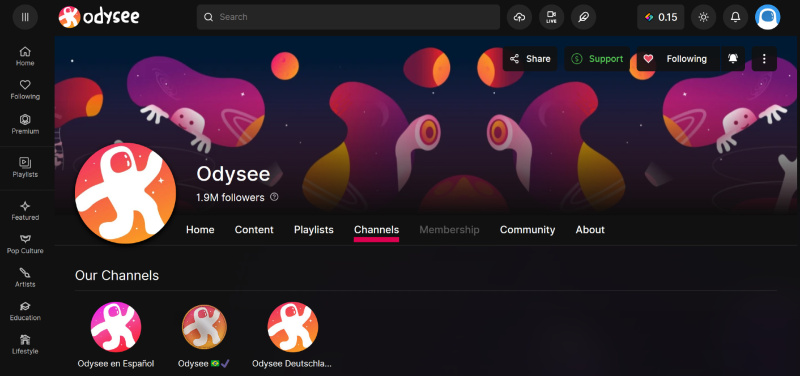Viewport: 800px width, 376px height.
Task: Open Following in sidebar
Action: [x=25, y=90]
